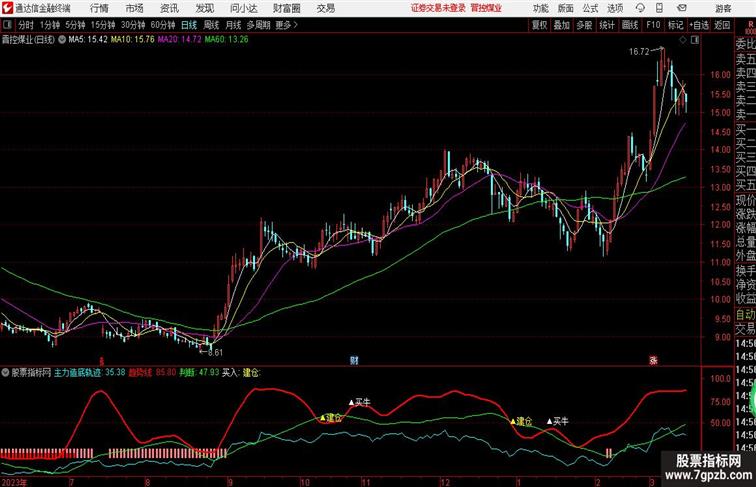Image resolution: width=756 pixels, height=487 pixels.
Task: Switch to 15分钟 period tab
Action: click(103, 25)
